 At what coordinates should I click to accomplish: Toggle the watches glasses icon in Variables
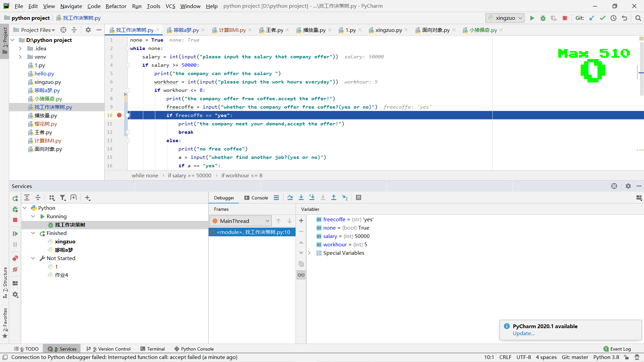(x=301, y=275)
